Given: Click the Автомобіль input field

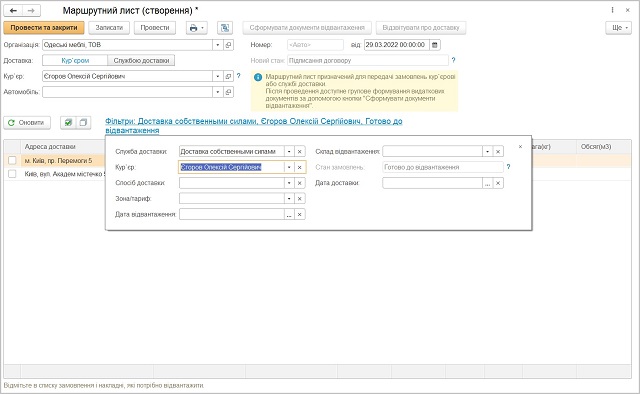Looking at the screenshot, I should pyautogui.click(x=127, y=92).
